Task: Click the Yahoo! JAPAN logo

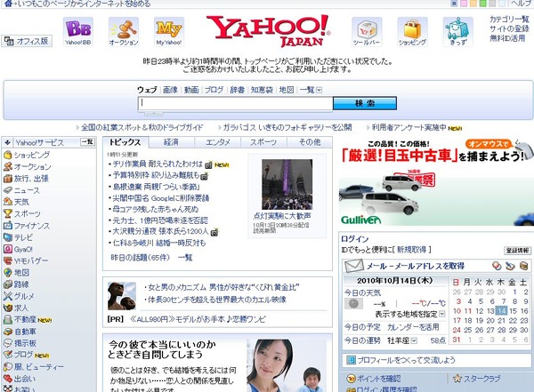Action: [267, 33]
